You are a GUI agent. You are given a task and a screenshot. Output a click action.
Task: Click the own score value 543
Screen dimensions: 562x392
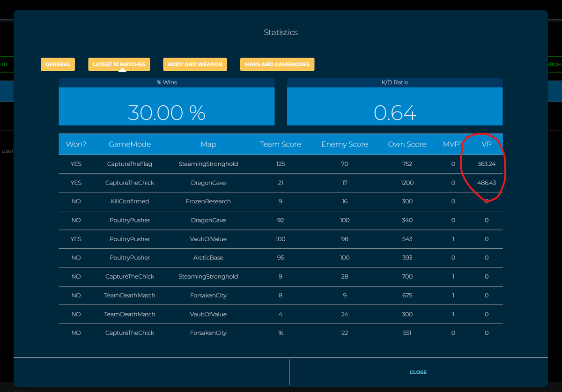click(x=407, y=239)
